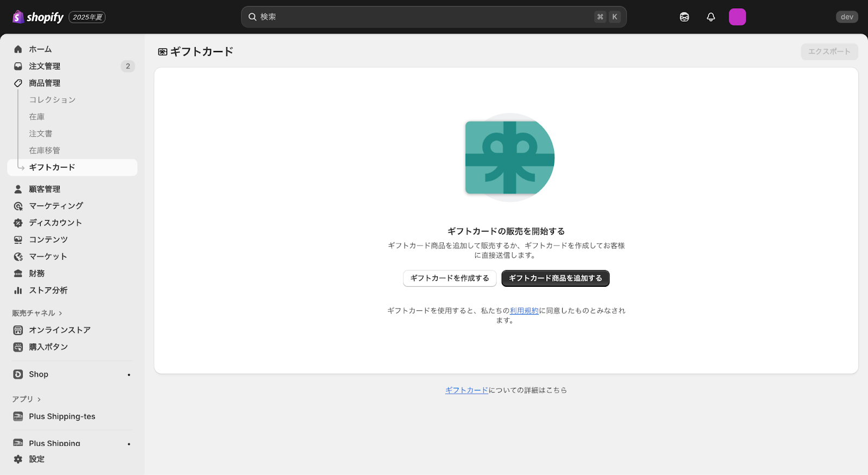Open the 利用規約 terms link
The image size is (868, 475).
pyautogui.click(x=524, y=311)
